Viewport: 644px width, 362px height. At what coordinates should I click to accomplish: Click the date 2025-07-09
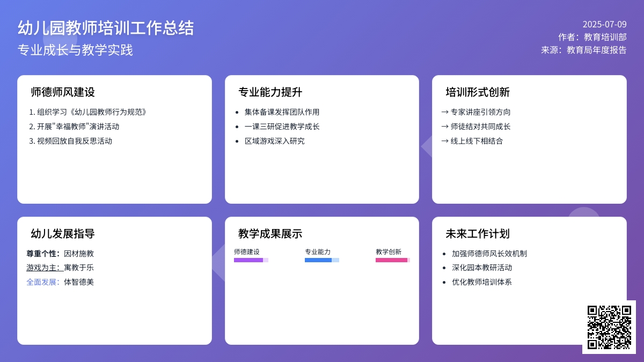pos(604,24)
